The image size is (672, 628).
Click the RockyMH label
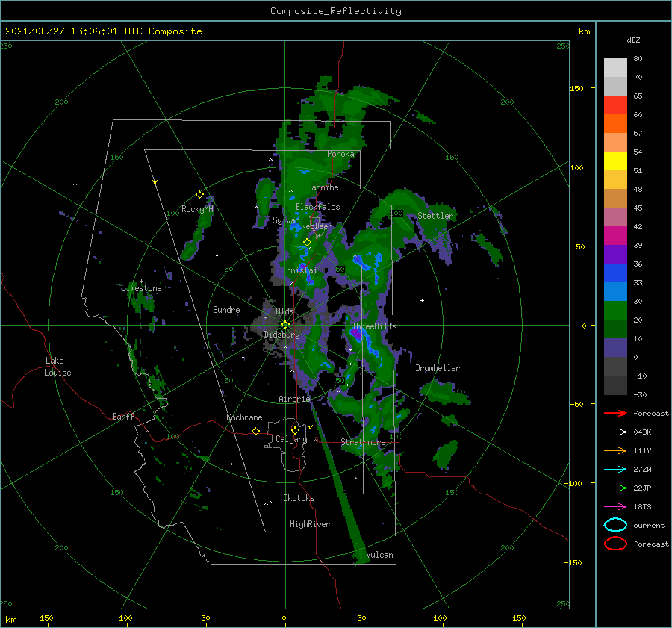(x=197, y=209)
